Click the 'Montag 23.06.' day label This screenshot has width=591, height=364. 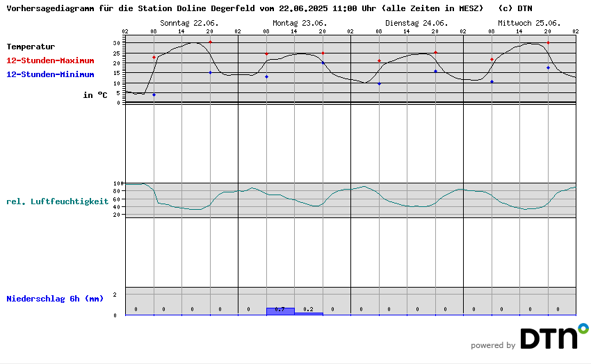[x=300, y=23]
